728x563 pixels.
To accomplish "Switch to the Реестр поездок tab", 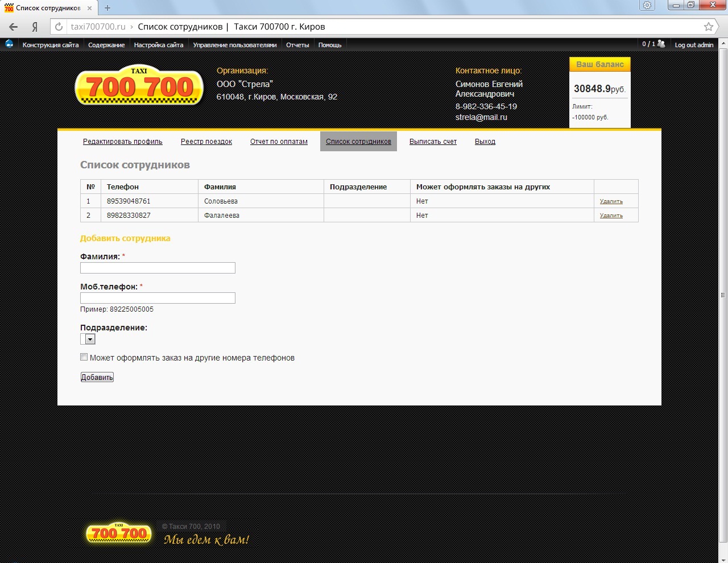I will click(x=206, y=142).
